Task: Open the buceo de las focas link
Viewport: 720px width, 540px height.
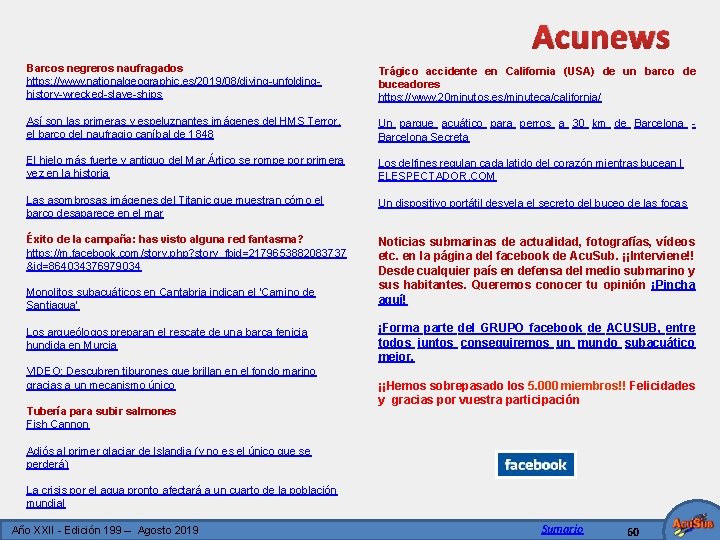Action: pyautogui.click(x=533, y=203)
